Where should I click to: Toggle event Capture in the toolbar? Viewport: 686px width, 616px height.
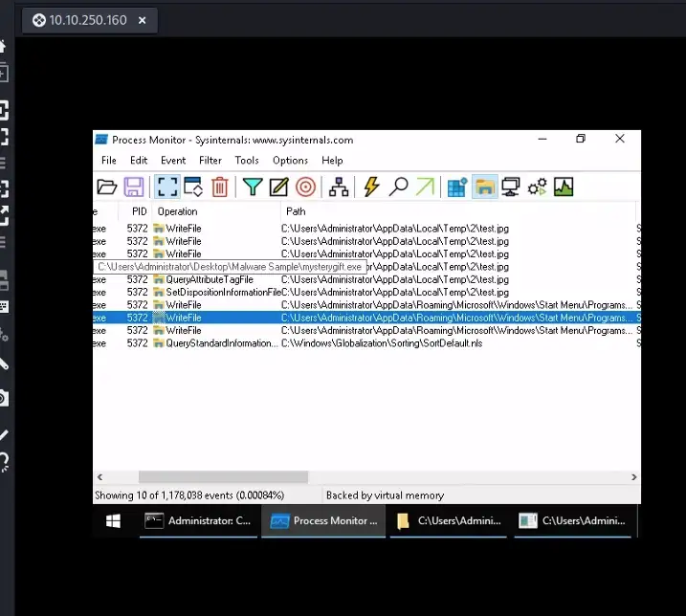point(167,187)
